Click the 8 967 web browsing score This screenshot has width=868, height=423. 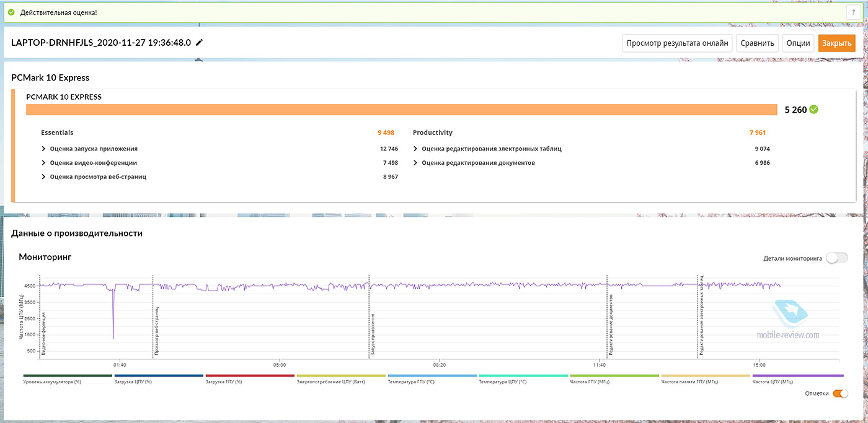tap(390, 177)
